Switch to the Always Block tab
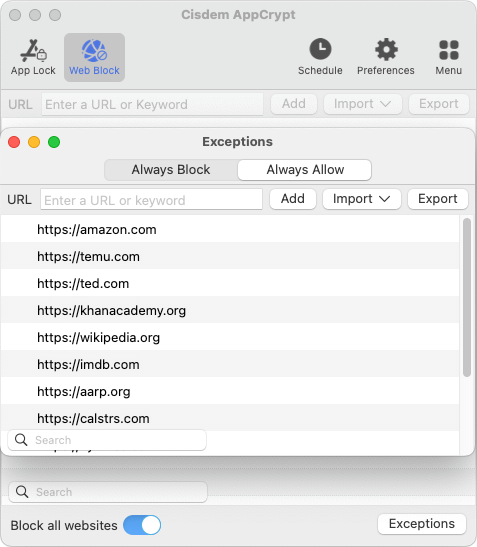Viewport: 477px width, 547px height. click(x=171, y=170)
